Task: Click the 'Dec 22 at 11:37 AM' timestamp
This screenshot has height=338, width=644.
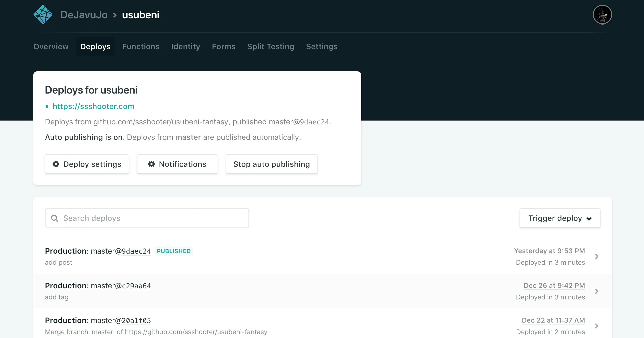Action: pos(553,320)
